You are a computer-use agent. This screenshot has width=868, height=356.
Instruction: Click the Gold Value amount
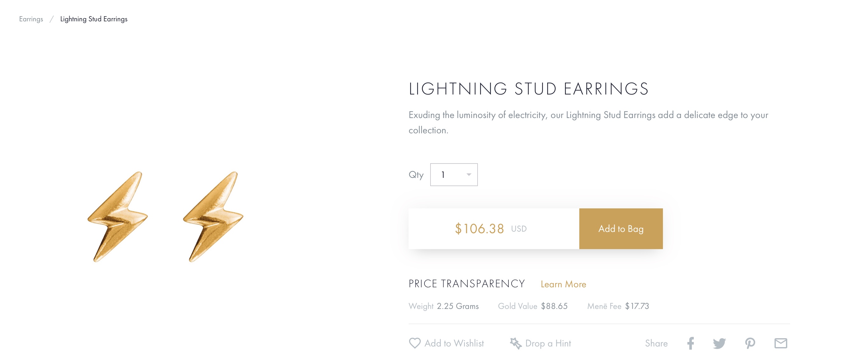click(x=554, y=306)
